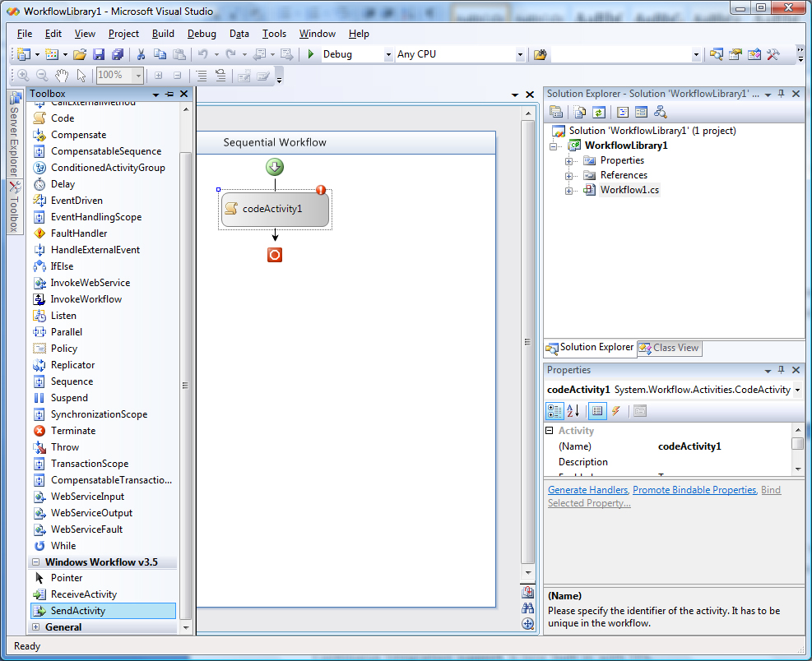
Task: Click the Generate Handlers link
Action: pyautogui.click(x=587, y=490)
